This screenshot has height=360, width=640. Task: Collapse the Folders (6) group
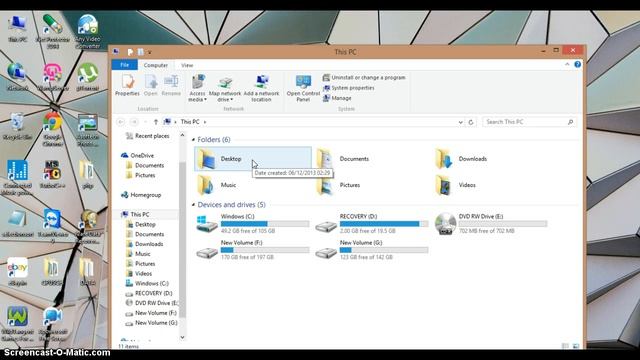tap(193, 140)
